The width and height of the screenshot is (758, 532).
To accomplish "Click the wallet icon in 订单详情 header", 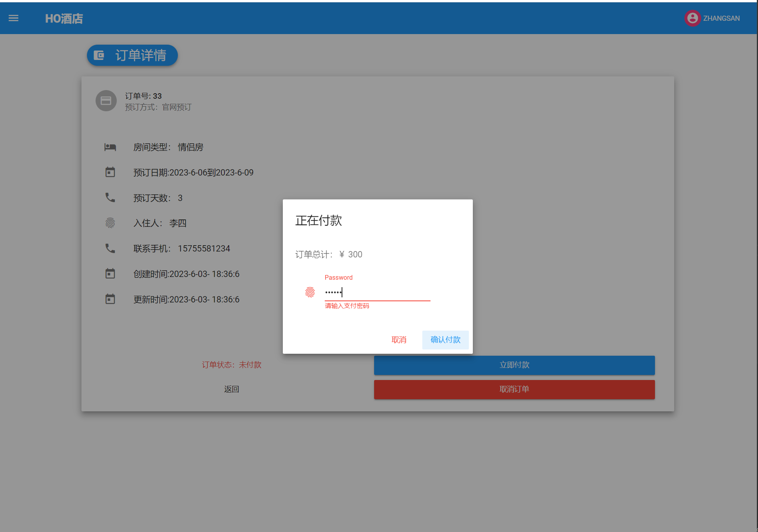I will point(99,55).
